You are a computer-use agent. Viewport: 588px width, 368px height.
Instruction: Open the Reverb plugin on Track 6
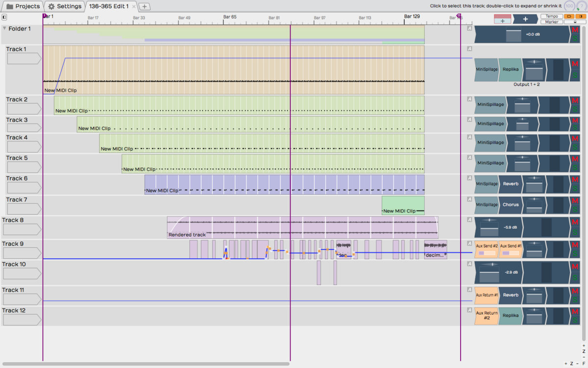click(x=510, y=184)
